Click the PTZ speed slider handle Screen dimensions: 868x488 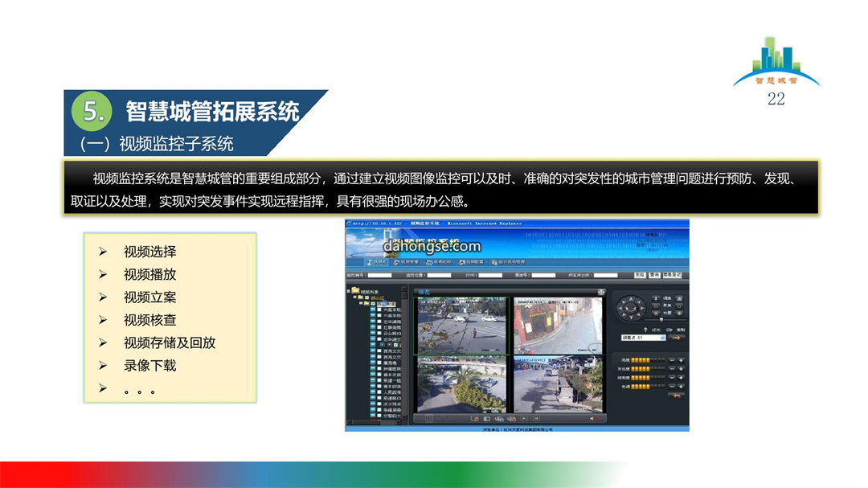(661, 320)
